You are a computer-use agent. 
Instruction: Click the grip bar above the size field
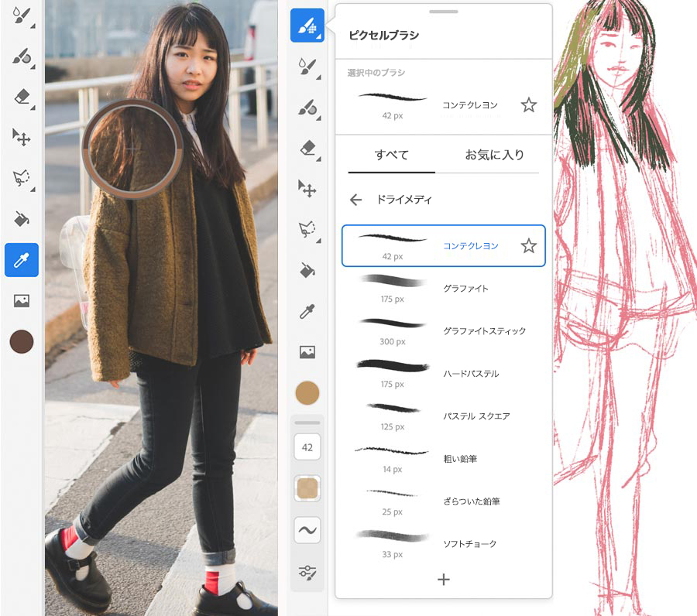[x=307, y=423]
